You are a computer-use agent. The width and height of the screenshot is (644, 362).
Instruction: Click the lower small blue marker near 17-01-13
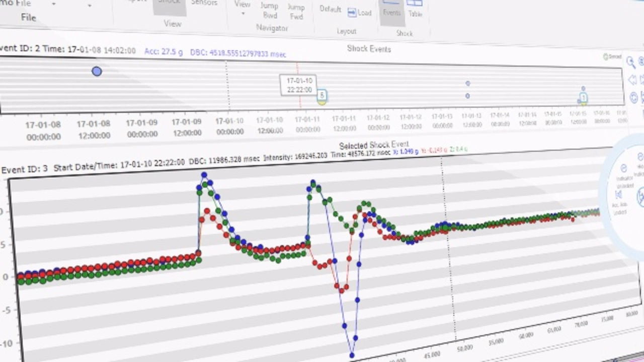[x=468, y=96]
